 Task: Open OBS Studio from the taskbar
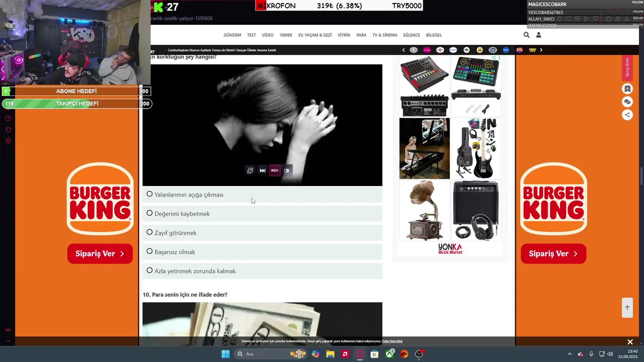tap(419, 354)
